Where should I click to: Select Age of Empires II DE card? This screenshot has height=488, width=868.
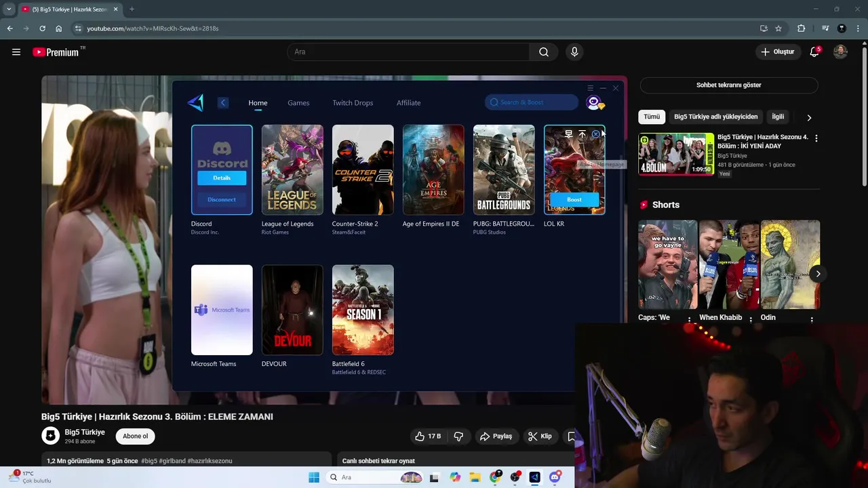pos(433,169)
